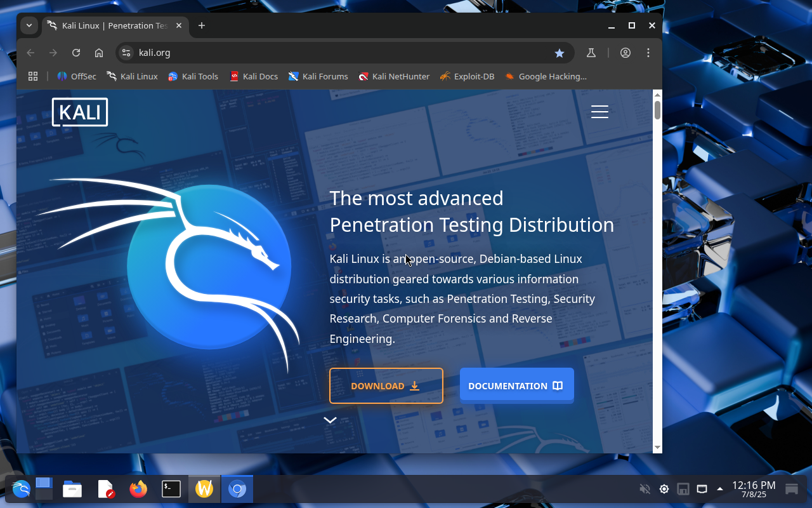Click the page scrollbar thumb
The height and width of the screenshot is (508, 812).
pos(657,110)
